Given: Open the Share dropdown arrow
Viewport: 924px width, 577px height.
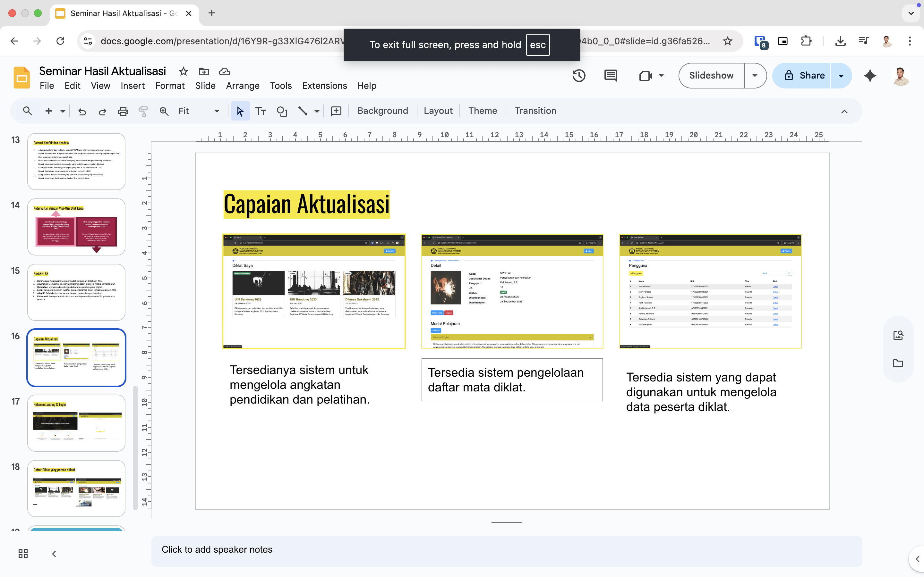Looking at the screenshot, I should (841, 76).
